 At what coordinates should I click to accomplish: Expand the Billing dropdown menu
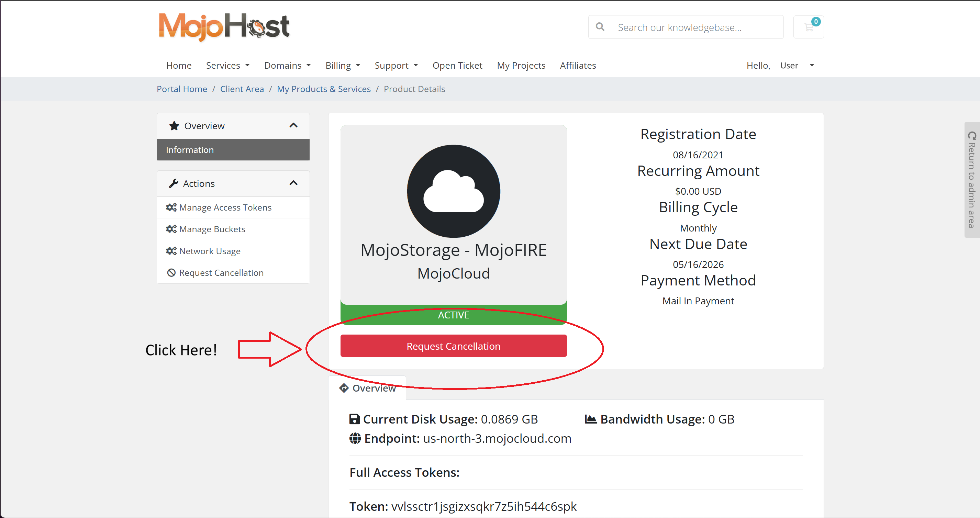coord(342,65)
